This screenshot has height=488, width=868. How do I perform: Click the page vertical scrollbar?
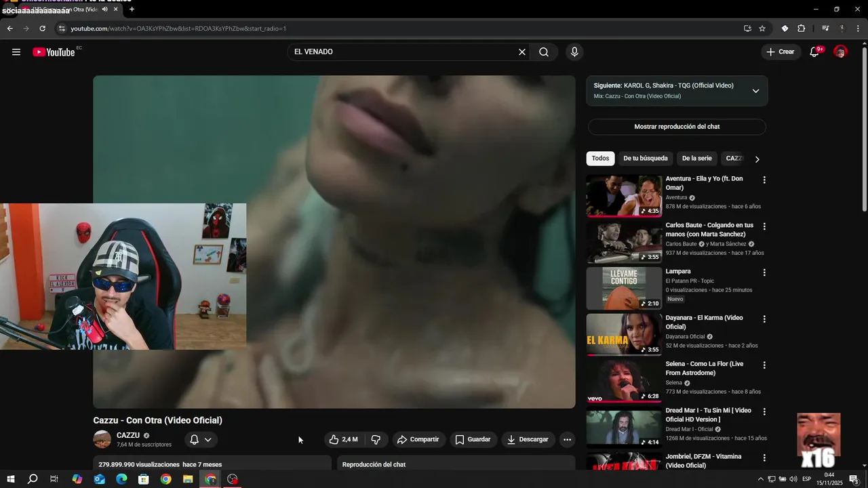[864, 129]
